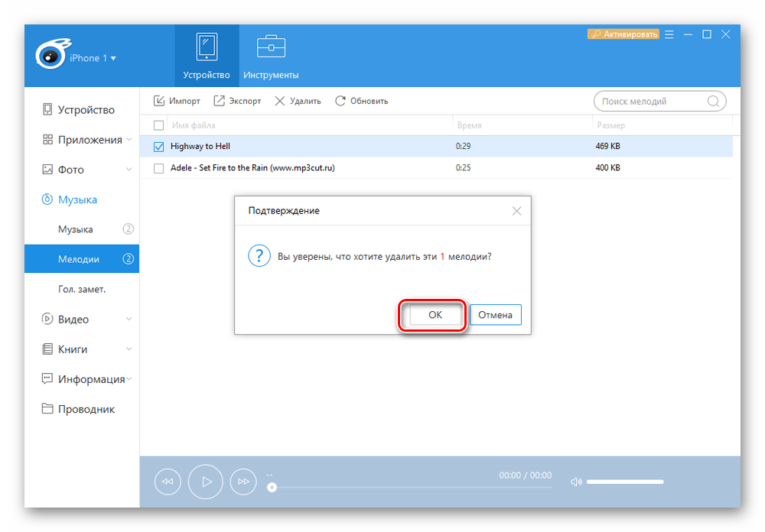Toggle the select-all checkbox in header
The width and height of the screenshot is (765, 532).
pyautogui.click(x=158, y=125)
